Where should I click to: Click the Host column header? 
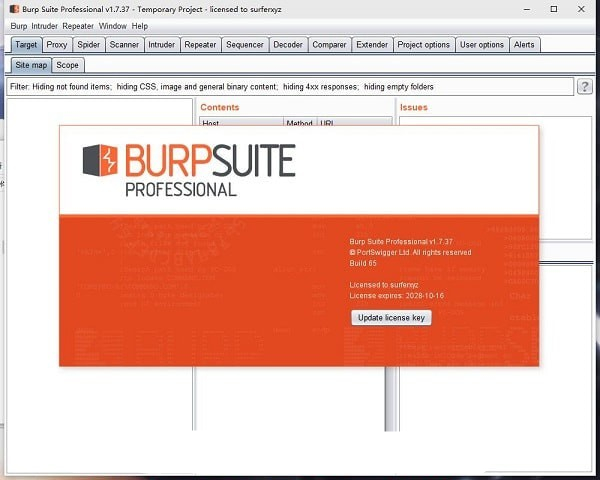tap(241, 122)
